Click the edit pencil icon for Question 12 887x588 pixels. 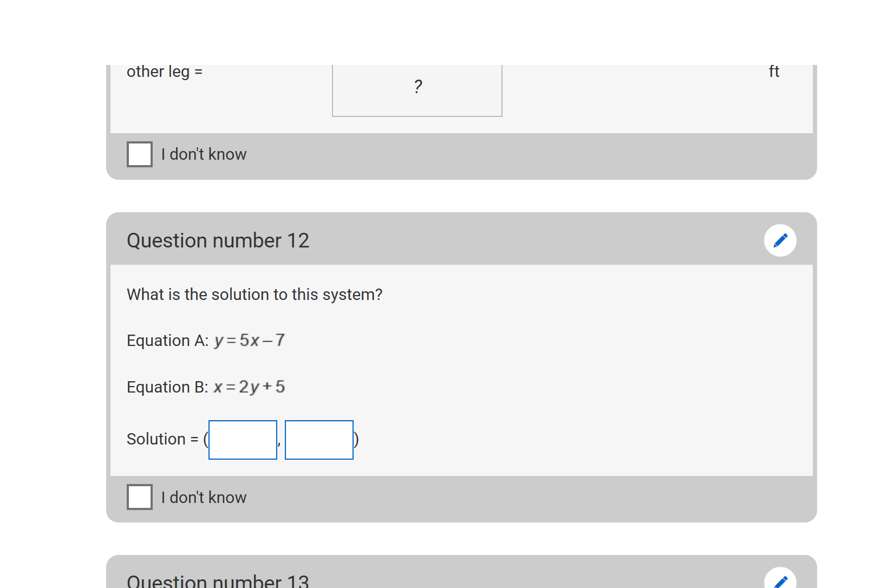pos(780,240)
